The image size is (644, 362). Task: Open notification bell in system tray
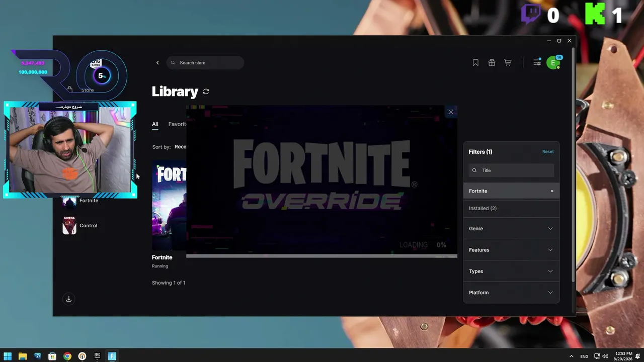pos(637,356)
